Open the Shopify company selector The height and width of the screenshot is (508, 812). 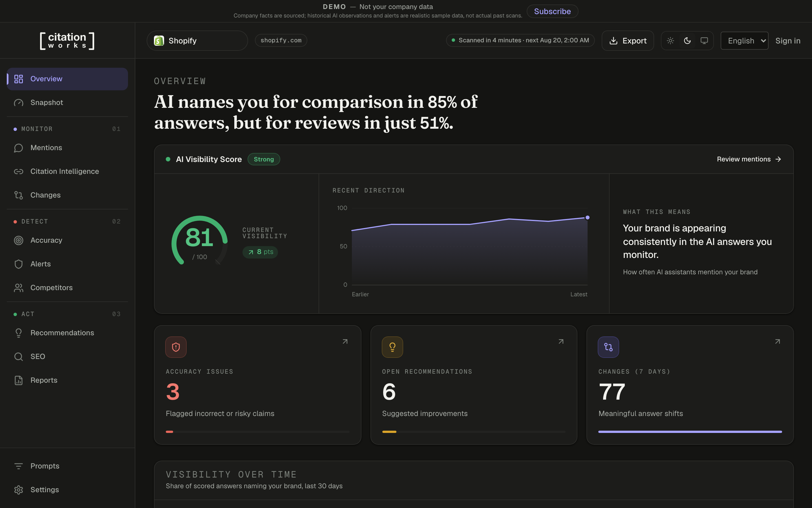197,41
